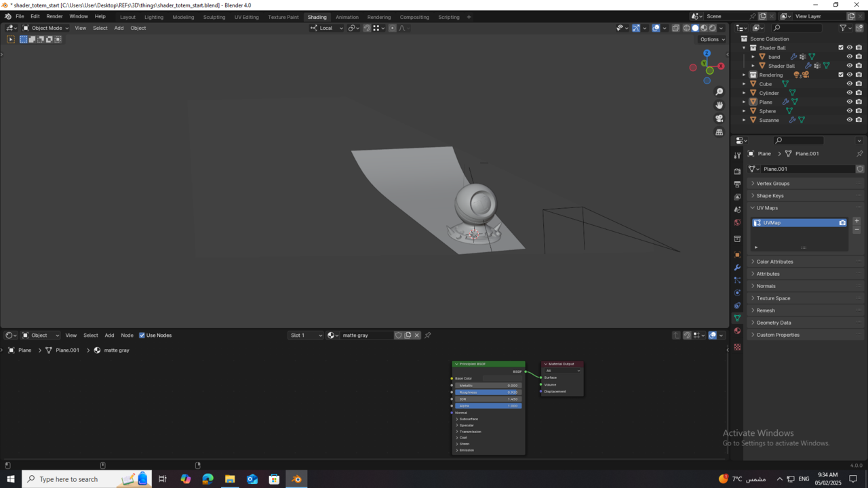Disable Use Nodes checkbox in shader editor header
This screenshot has height=488, width=868.
click(142, 335)
